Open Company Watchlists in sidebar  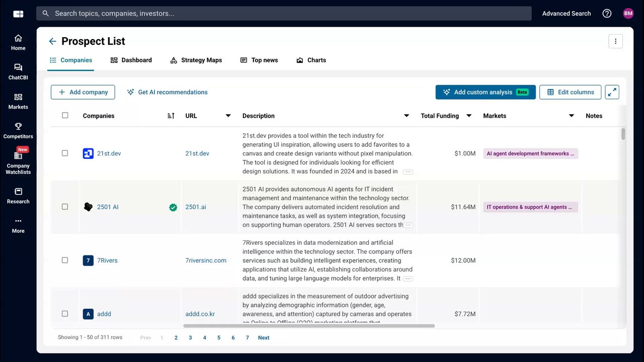click(18, 161)
